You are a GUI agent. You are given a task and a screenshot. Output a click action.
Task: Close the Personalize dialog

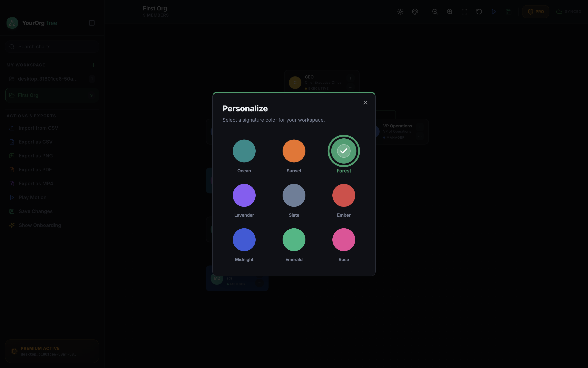pos(365,103)
